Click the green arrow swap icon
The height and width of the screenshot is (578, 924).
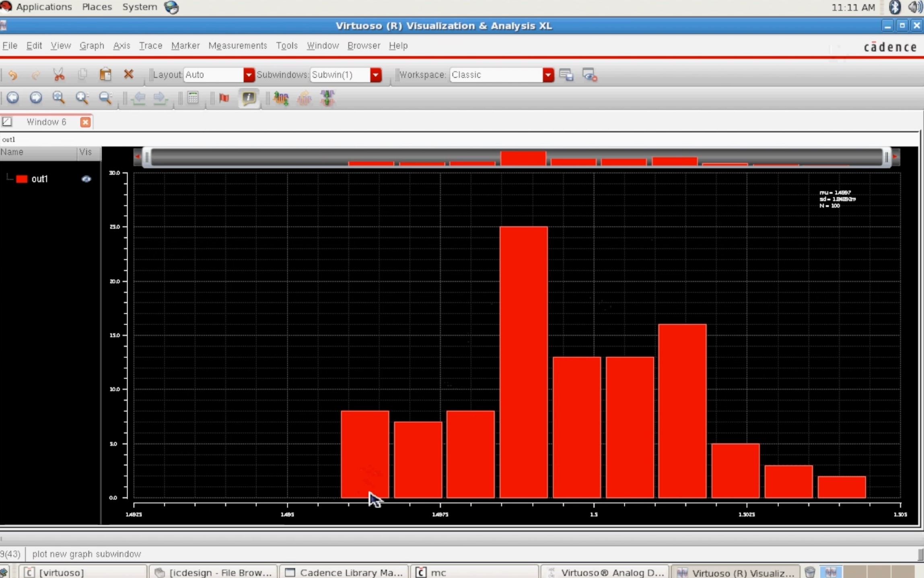click(x=327, y=98)
